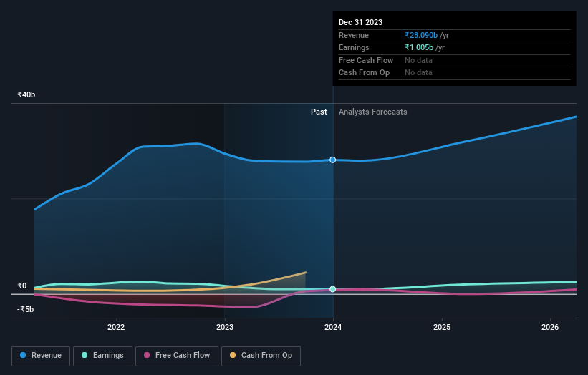Select the Earnings data point marker at 2024
The width and height of the screenshot is (588, 375).
click(332, 289)
